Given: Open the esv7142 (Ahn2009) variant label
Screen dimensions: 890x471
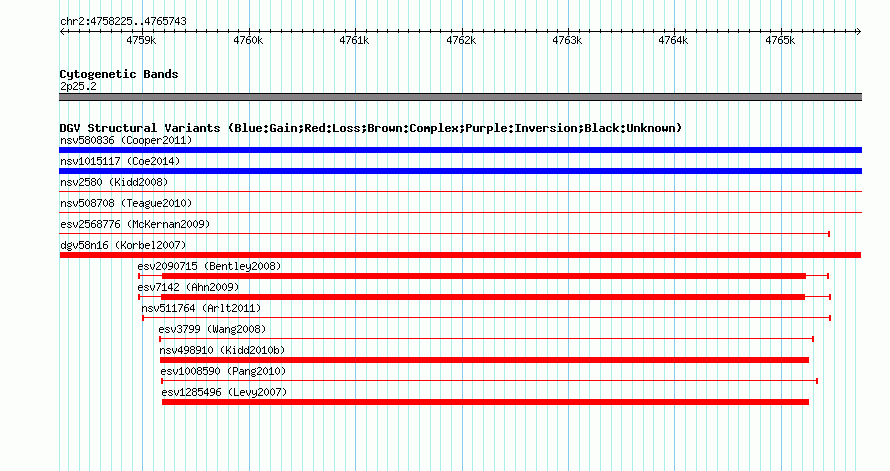Looking at the screenshot, I should tap(188, 287).
